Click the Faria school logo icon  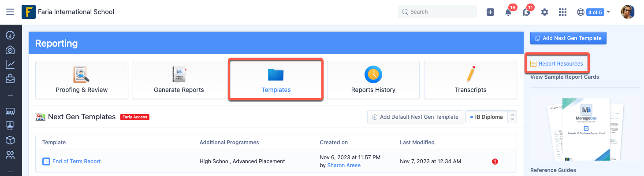pos(29,12)
